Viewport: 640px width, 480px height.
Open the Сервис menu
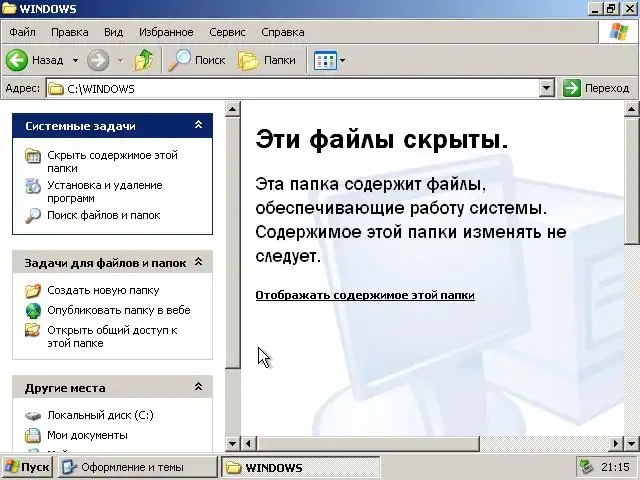tap(227, 32)
